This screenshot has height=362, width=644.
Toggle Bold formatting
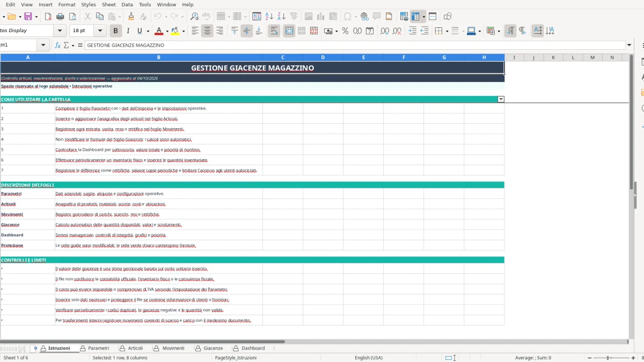click(115, 31)
